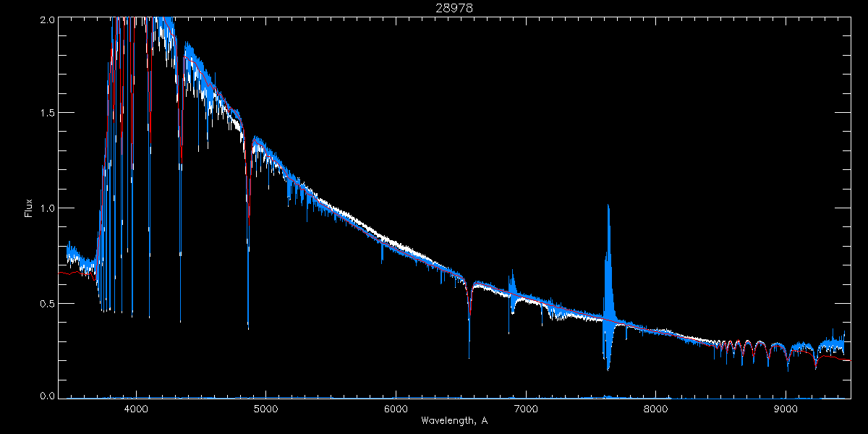Viewport: 868px width, 434px height.
Task: Click the deep absorption line near 6563
Action: (x=469, y=322)
